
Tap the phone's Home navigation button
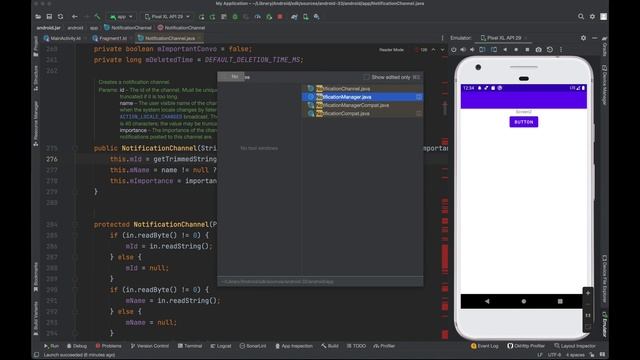tap(524, 301)
